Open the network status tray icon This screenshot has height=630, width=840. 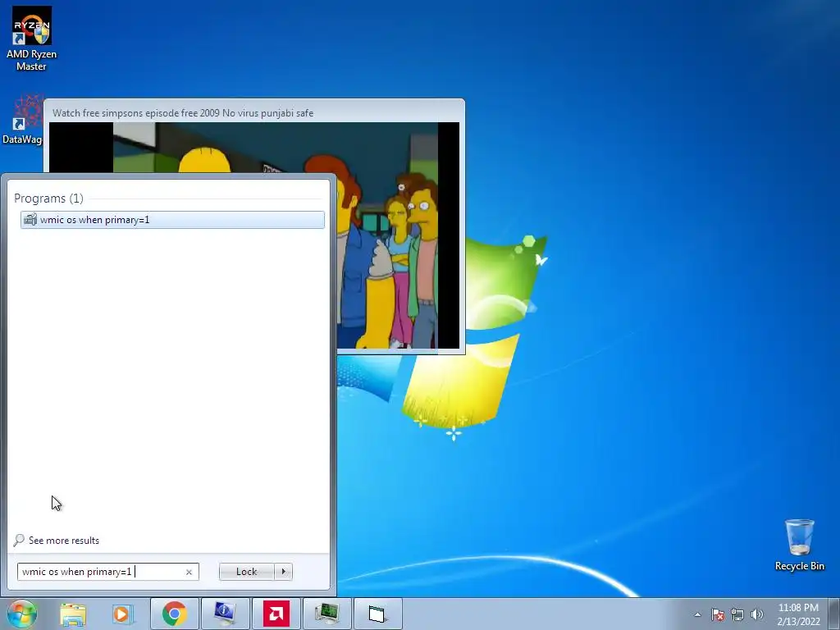(737, 614)
